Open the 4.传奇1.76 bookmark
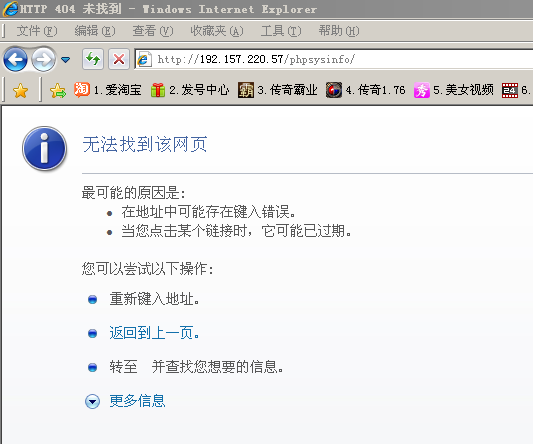This screenshot has height=444, width=533. 366,90
